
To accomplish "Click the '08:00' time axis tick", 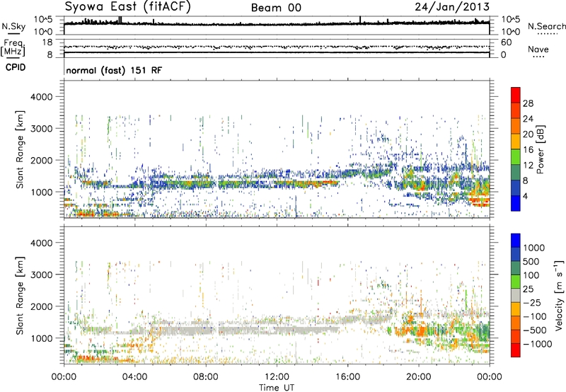I will [x=205, y=377].
